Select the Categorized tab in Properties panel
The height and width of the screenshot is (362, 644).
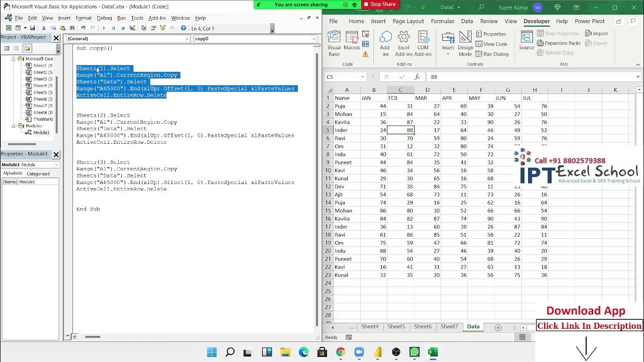[x=38, y=173]
